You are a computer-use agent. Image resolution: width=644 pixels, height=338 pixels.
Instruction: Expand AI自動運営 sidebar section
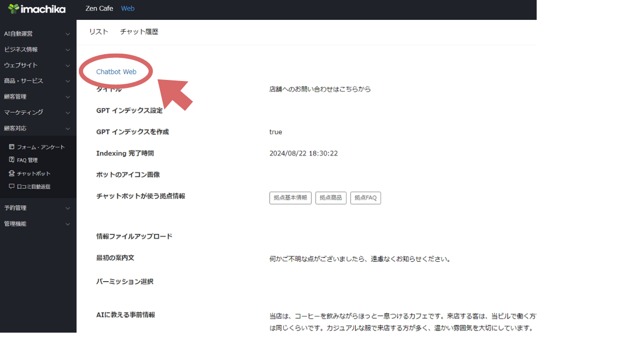[x=38, y=34]
